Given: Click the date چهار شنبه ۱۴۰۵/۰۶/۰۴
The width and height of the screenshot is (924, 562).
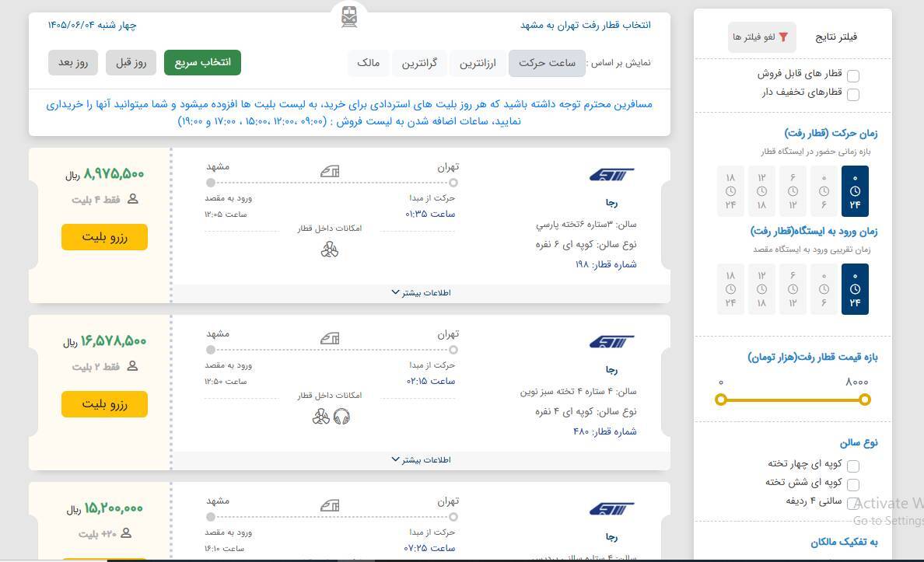Looking at the screenshot, I should click(x=92, y=26).
